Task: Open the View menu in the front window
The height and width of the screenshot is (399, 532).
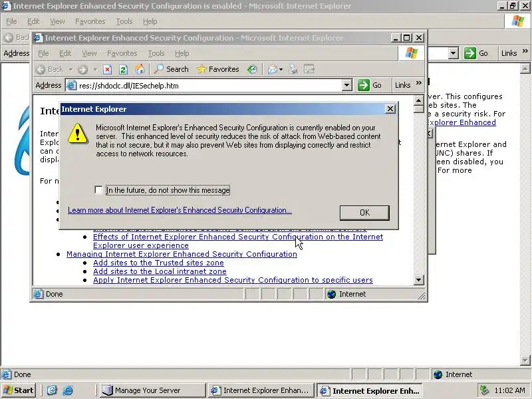Action: pos(89,53)
